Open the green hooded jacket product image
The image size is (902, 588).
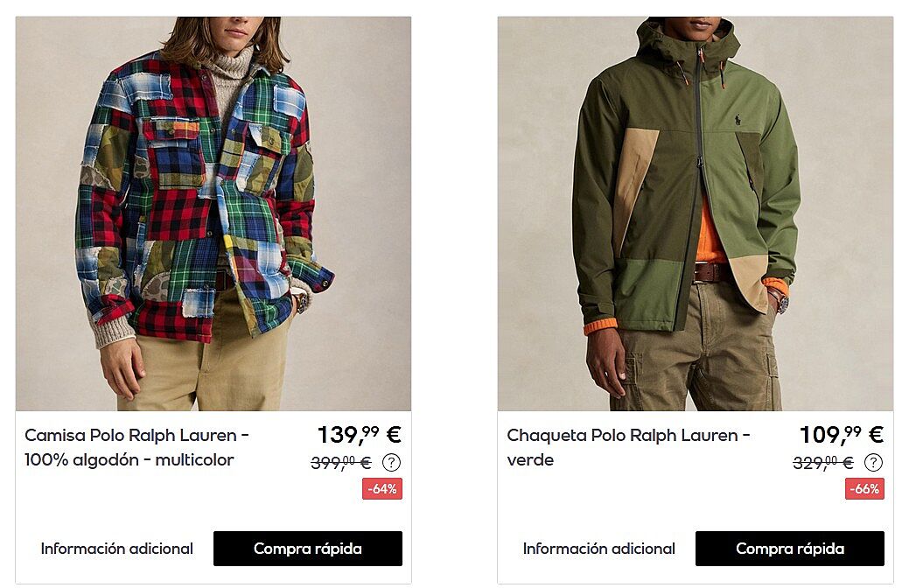point(696,213)
